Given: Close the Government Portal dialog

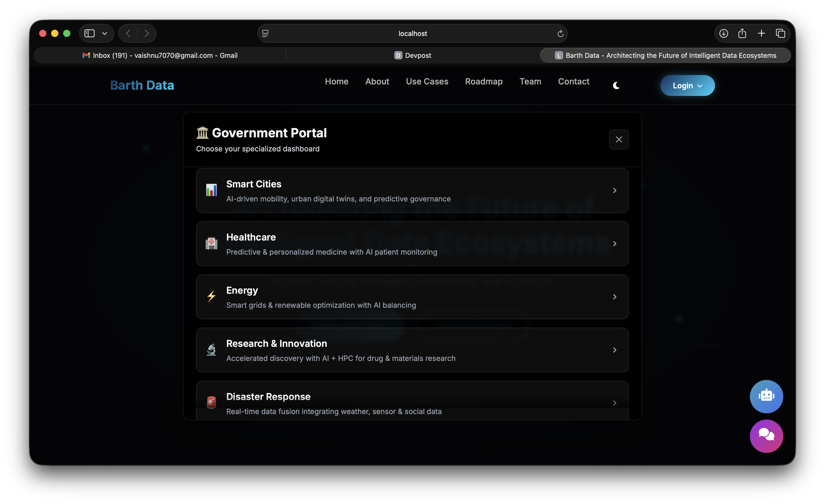Looking at the screenshot, I should tap(618, 139).
